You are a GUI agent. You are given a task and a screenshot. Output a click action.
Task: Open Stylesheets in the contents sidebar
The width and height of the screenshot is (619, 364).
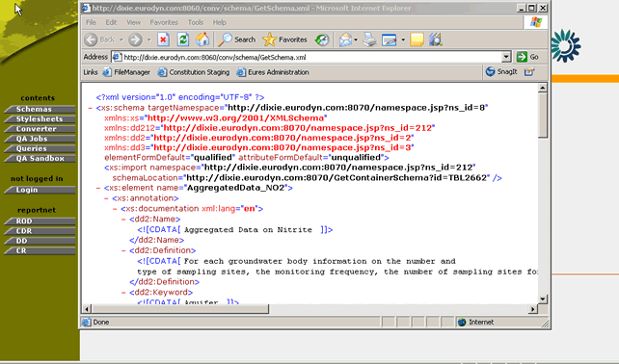point(40,119)
